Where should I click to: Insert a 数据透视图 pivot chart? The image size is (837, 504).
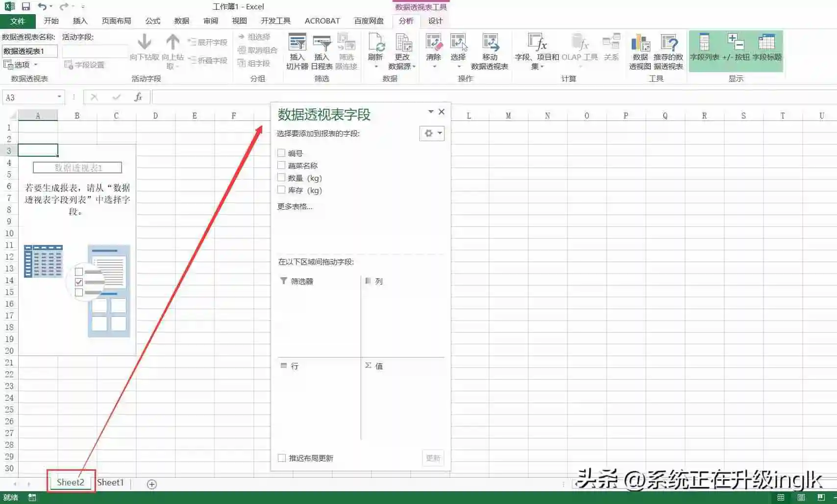coord(640,51)
